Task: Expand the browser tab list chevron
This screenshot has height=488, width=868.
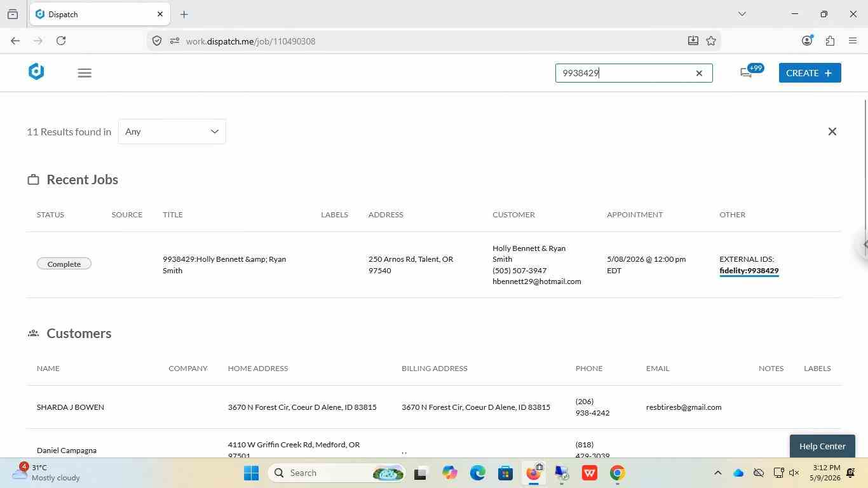Action: tap(742, 14)
